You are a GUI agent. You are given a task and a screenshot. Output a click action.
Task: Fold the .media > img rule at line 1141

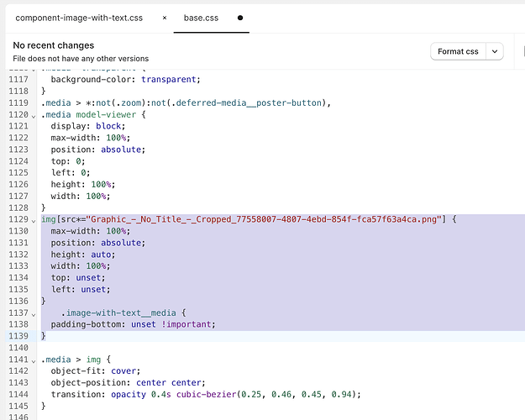tap(33, 360)
